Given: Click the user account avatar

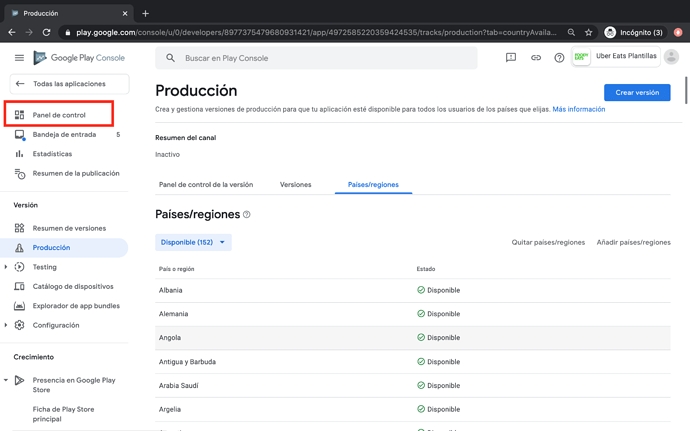Looking at the screenshot, I should 671,57.
